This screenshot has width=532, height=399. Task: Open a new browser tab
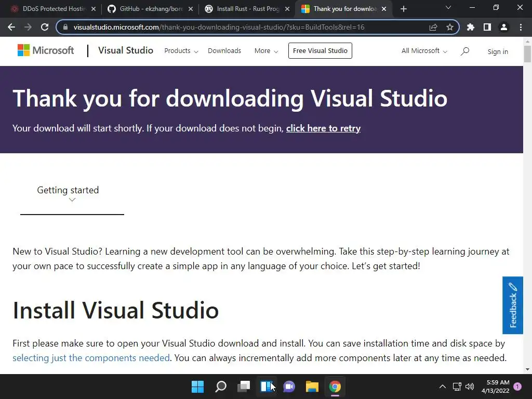tap(403, 9)
